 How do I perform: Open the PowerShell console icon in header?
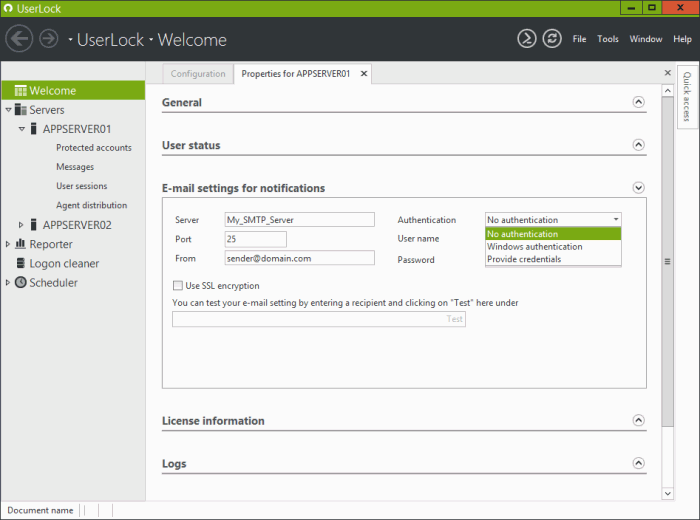pyautogui.click(x=527, y=39)
